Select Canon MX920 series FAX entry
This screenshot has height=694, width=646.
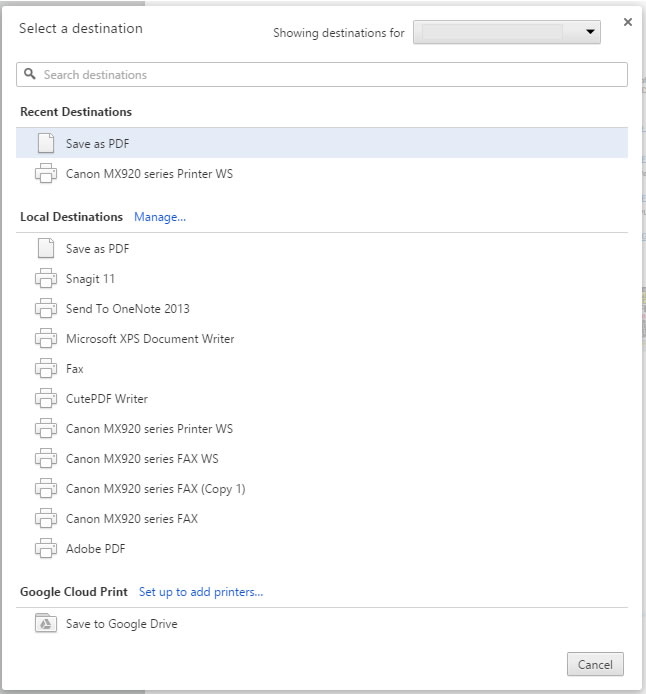[322, 518]
